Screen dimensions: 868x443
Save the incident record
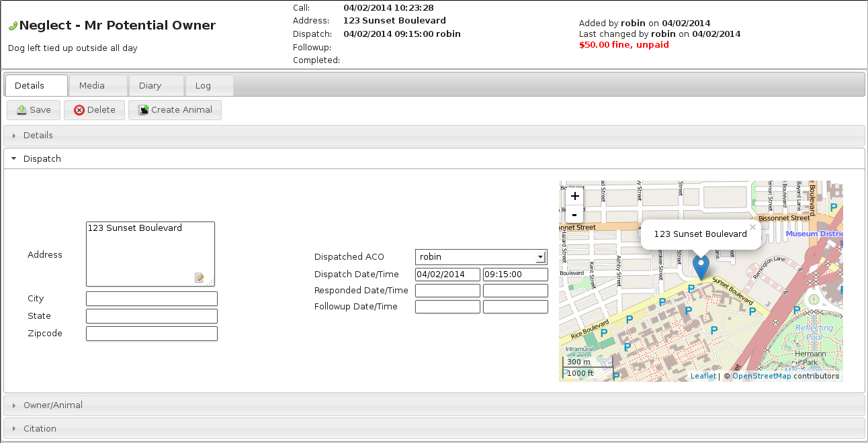pos(34,110)
